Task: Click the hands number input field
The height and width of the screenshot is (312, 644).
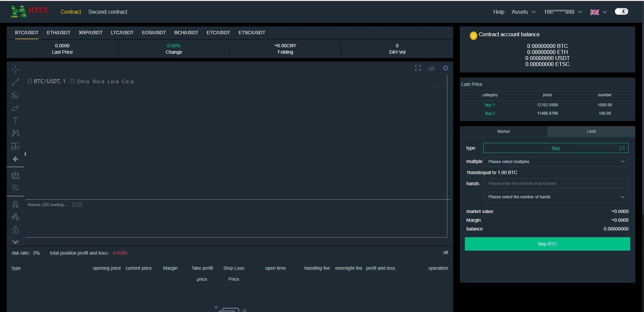Action: pos(555,184)
